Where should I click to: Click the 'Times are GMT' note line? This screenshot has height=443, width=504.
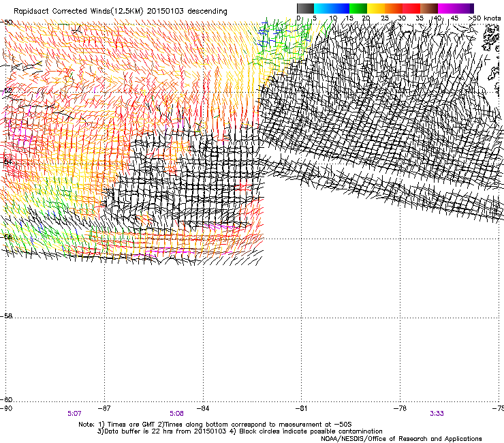[215, 425]
